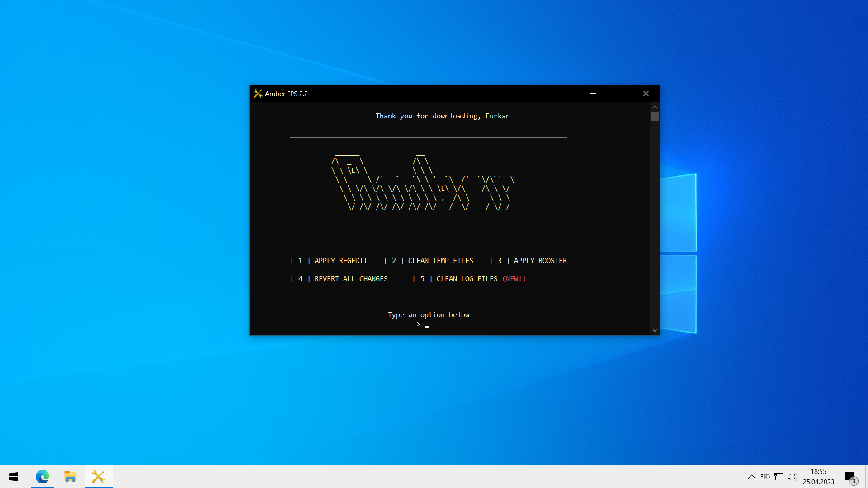
Task: Click the Amber FPS taskbar icon
Action: (98, 477)
